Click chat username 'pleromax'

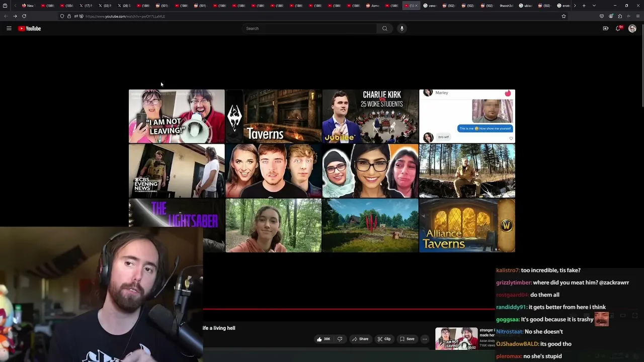[x=509, y=356]
